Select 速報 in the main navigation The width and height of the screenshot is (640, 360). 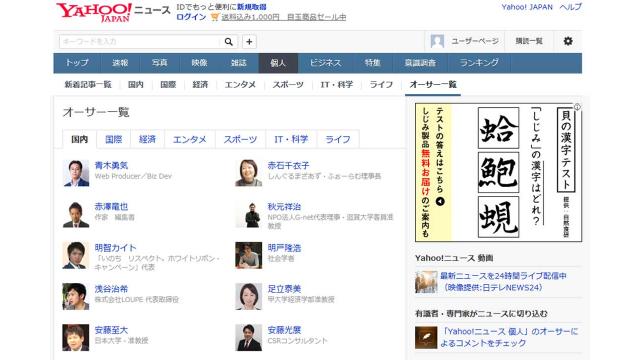coord(120,63)
